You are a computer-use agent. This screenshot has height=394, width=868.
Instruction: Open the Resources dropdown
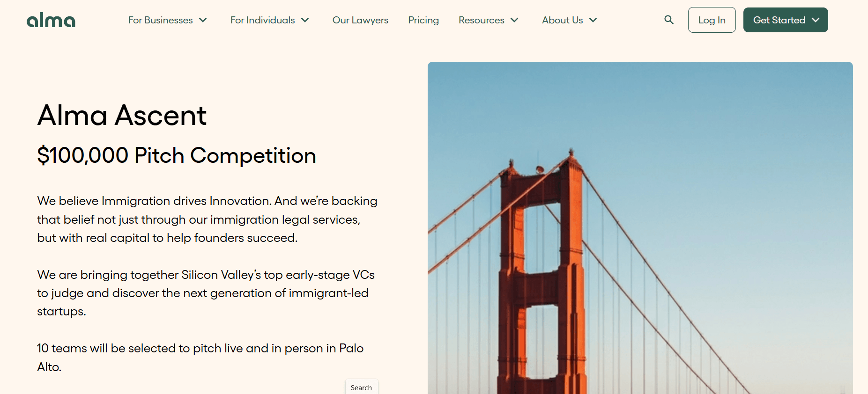482,20
